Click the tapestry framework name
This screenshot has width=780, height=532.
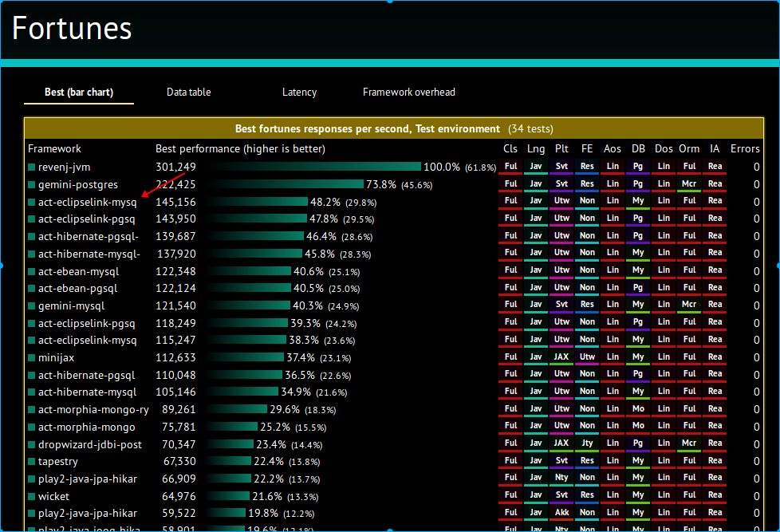click(x=58, y=462)
